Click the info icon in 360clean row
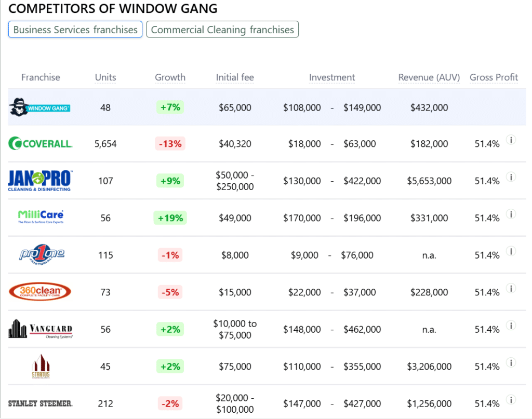This screenshot has height=419, width=532. tap(511, 288)
